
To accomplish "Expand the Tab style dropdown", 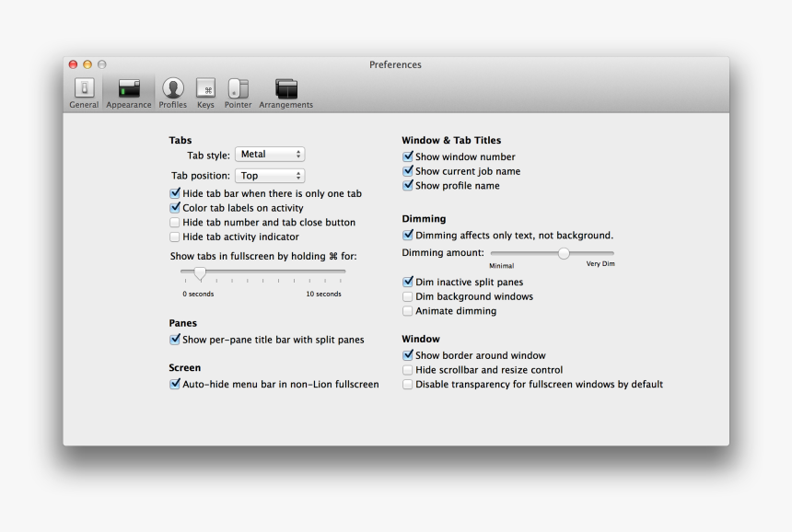I will tap(269, 155).
